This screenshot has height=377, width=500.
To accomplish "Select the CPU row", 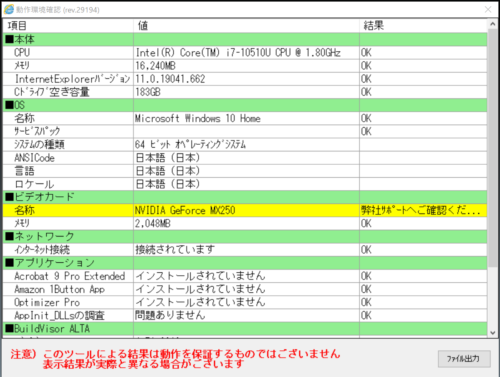I will click(245, 53).
